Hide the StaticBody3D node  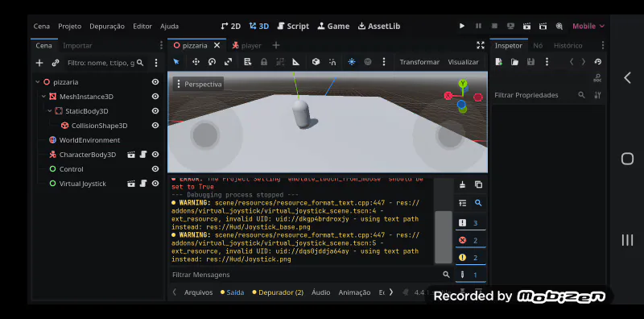155,111
